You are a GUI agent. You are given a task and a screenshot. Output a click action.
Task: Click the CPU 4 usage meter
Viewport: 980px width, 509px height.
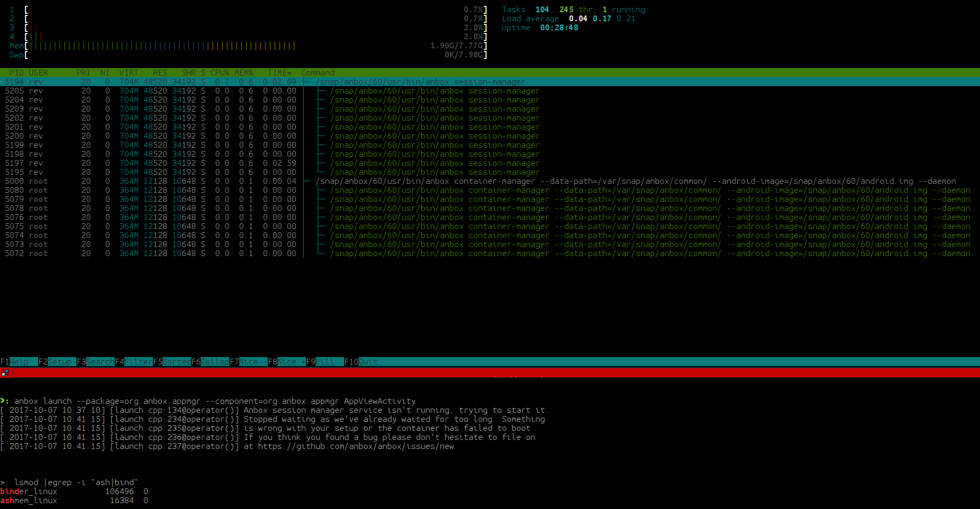pyautogui.click(x=248, y=37)
